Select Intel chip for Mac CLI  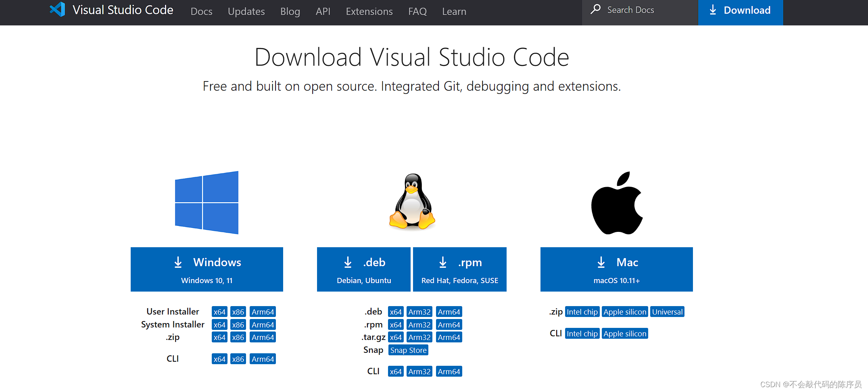[582, 334]
